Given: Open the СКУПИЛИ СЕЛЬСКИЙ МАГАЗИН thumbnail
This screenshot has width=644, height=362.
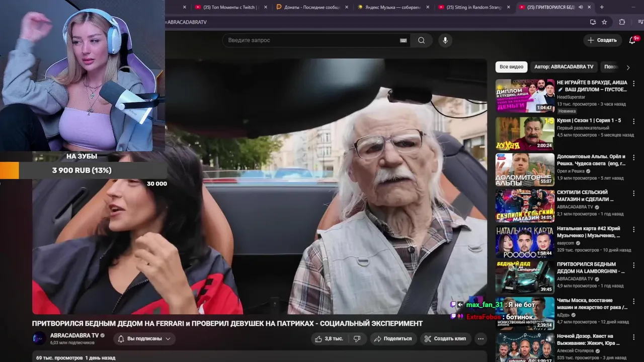Looking at the screenshot, I should coord(525,205).
